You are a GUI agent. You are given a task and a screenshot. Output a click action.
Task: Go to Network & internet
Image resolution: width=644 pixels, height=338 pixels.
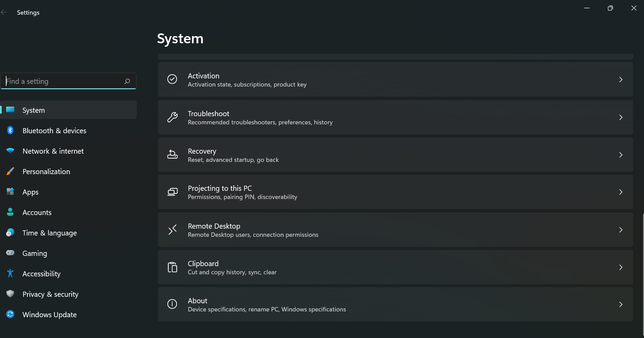tap(68, 151)
